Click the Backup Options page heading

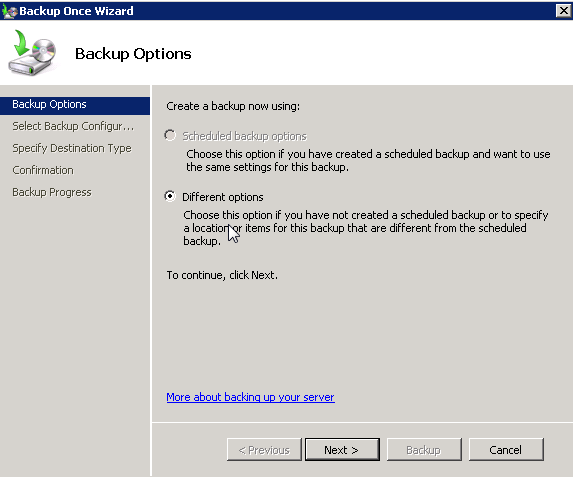pyautogui.click(x=133, y=54)
